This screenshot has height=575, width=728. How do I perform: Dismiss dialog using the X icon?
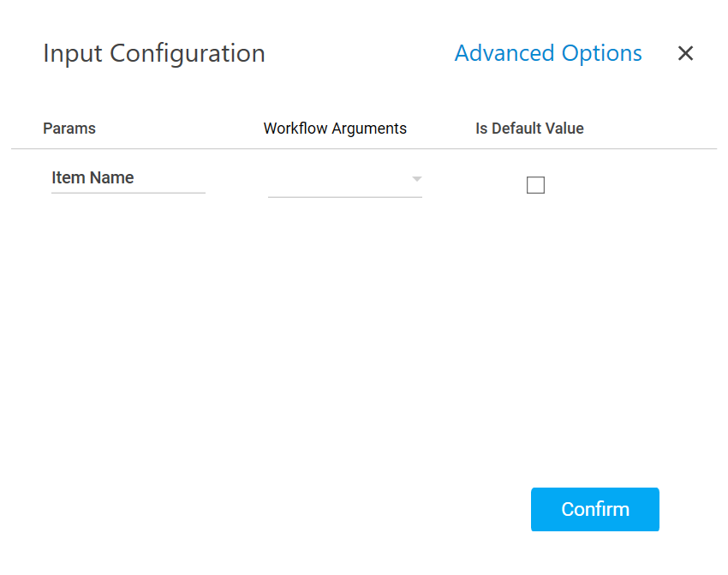685,53
